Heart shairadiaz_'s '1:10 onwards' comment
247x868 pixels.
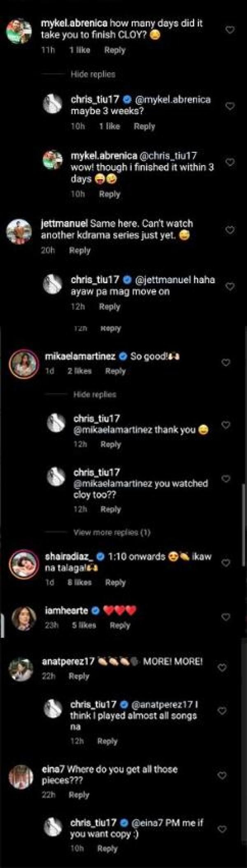tap(226, 563)
